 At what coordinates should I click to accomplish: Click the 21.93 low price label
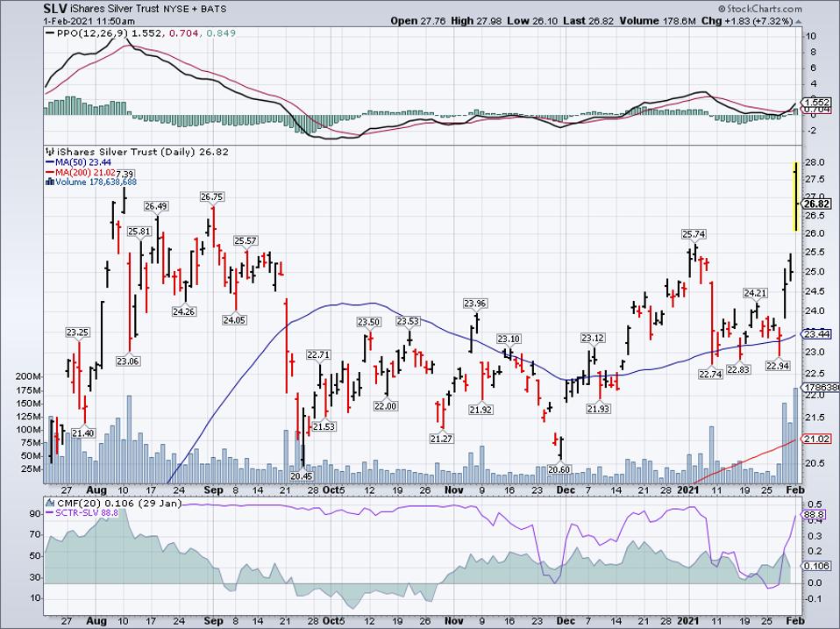598,408
